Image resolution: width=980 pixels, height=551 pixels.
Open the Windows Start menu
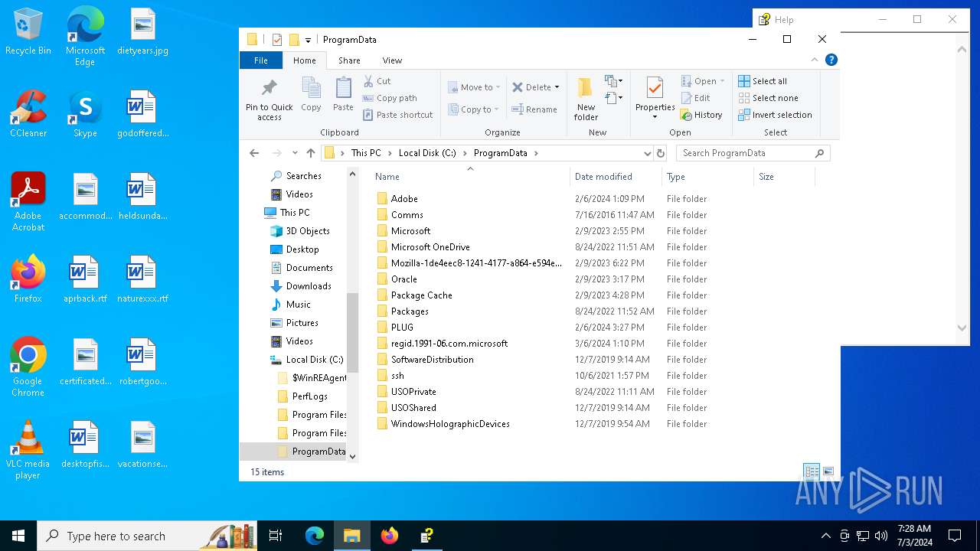(18, 536)
